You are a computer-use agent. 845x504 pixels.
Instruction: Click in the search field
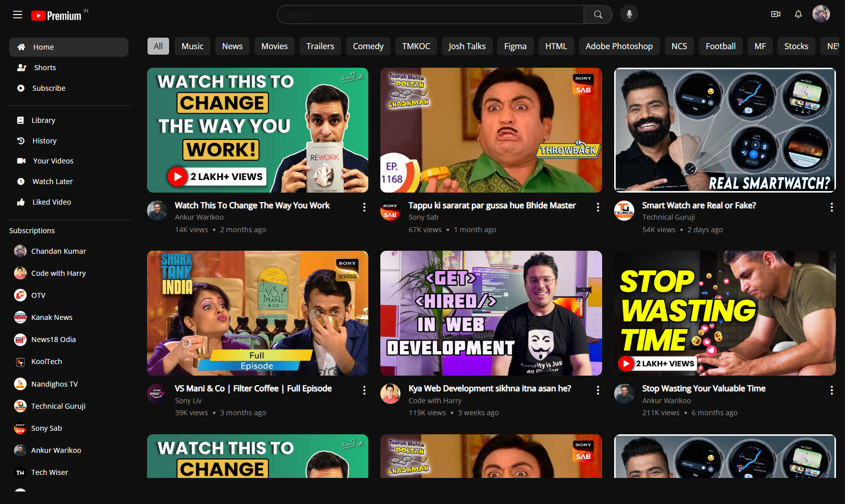tap(431, 15)
